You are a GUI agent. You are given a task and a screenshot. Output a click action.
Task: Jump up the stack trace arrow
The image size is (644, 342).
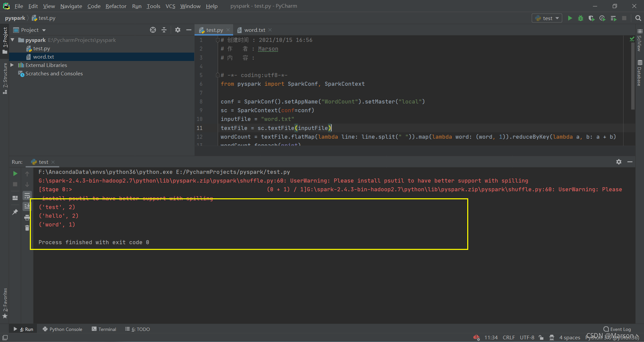pos(27,174)
